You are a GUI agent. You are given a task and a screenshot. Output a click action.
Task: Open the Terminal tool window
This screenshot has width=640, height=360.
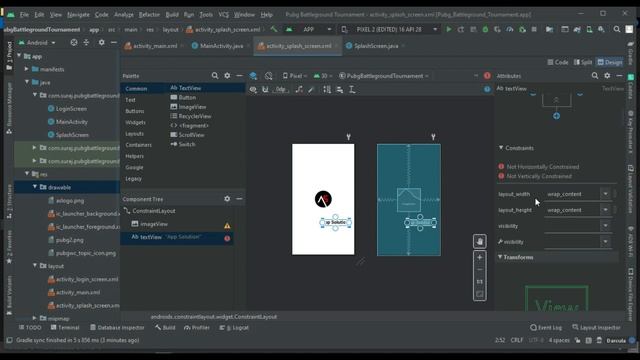[x=65, y=327]
